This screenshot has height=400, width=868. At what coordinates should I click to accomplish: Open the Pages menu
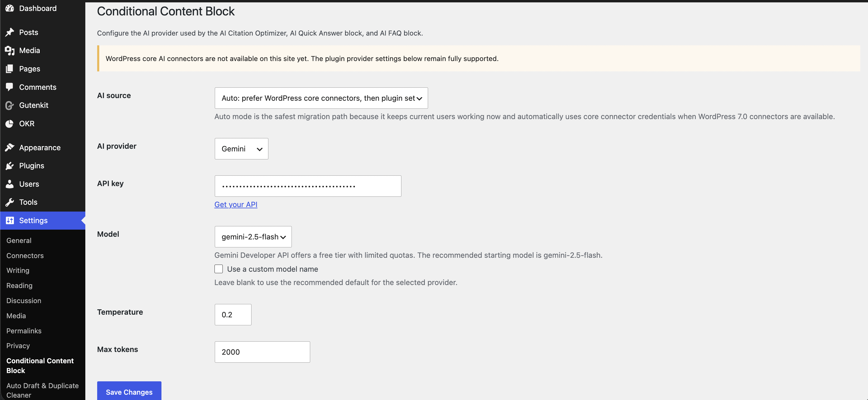(42, 68)
